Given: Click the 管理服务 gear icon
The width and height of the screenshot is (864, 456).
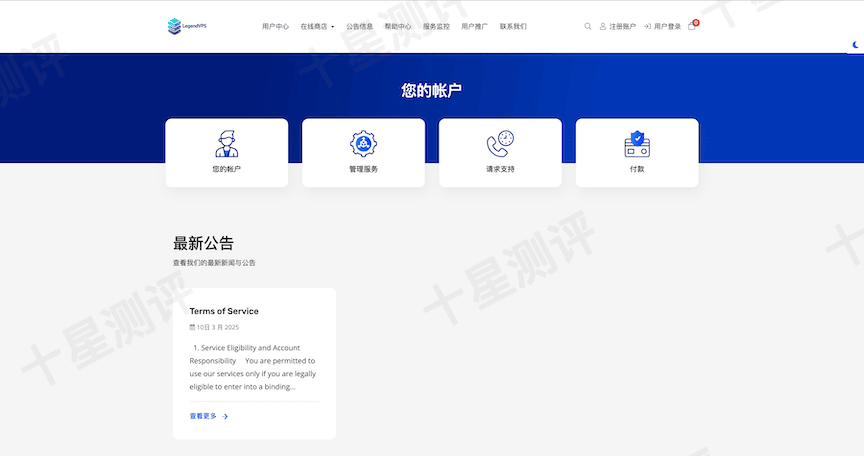Looking at the screenshot, I should 364,144.
